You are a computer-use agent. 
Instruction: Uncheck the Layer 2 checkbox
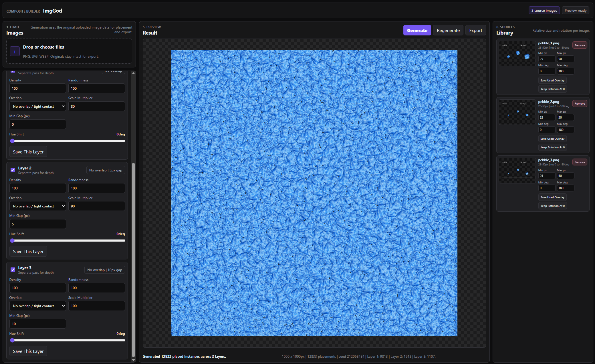click(x=13, y=170)
